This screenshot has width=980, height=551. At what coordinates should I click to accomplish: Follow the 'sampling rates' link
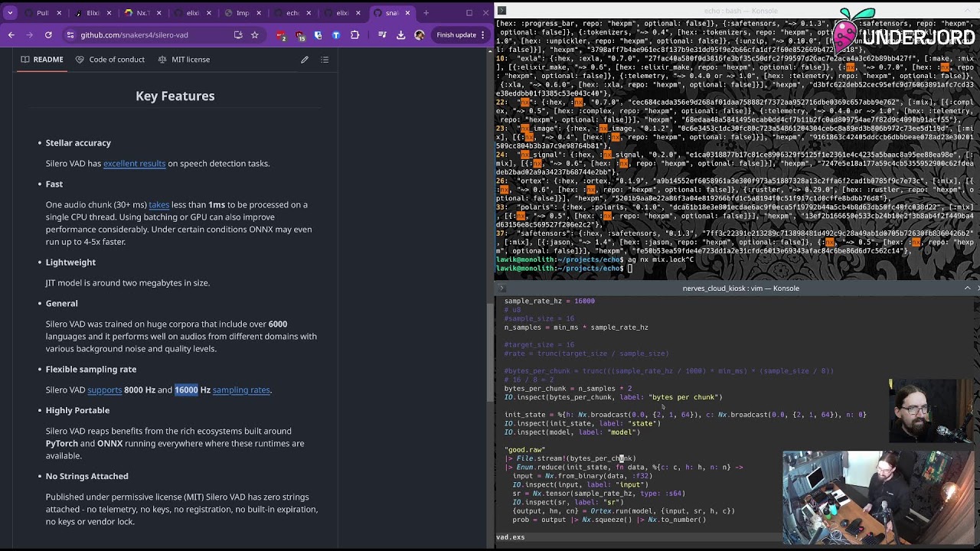(241, 390)
